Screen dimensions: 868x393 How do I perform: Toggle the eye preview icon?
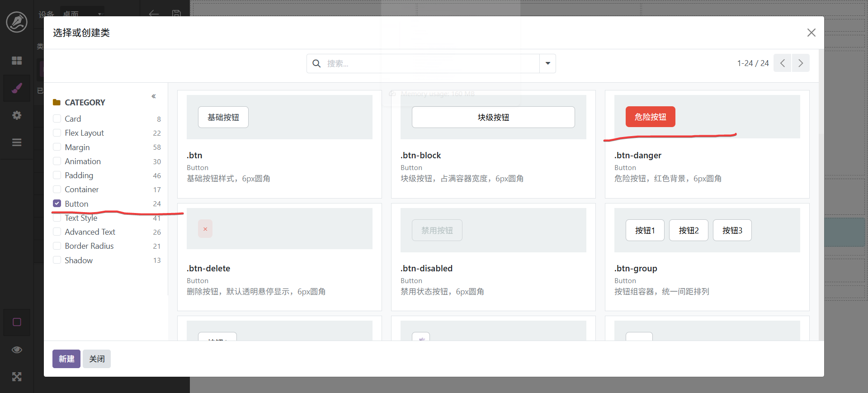tap(17, 350)
